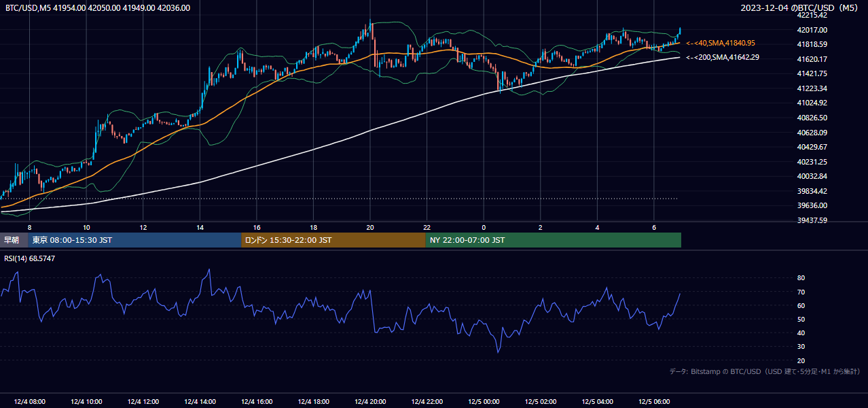Click the 12/5 06:00 bottom time label
Image resolution: width=868 pixels, height=408 pixels.
click(x=654, y=402)
